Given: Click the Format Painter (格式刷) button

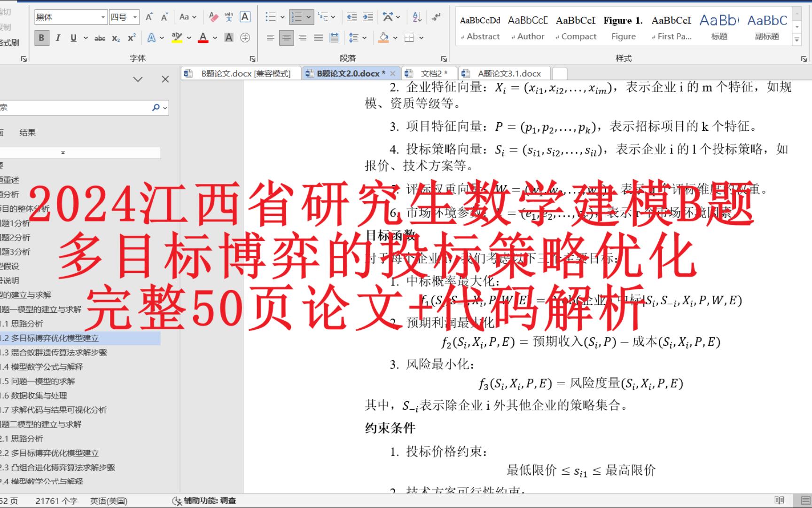Looking at the screenshot, I should pyautogui.click(x=9, y=43).
